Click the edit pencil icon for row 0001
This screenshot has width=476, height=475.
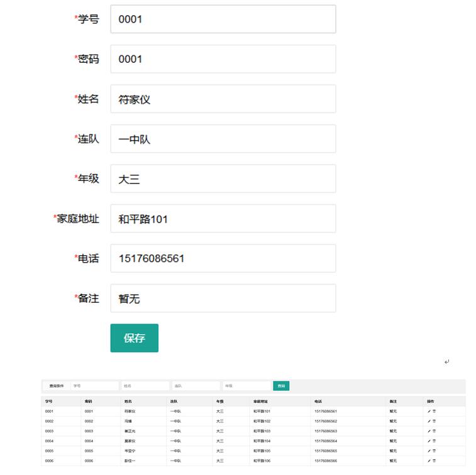(x=429, y=411)
